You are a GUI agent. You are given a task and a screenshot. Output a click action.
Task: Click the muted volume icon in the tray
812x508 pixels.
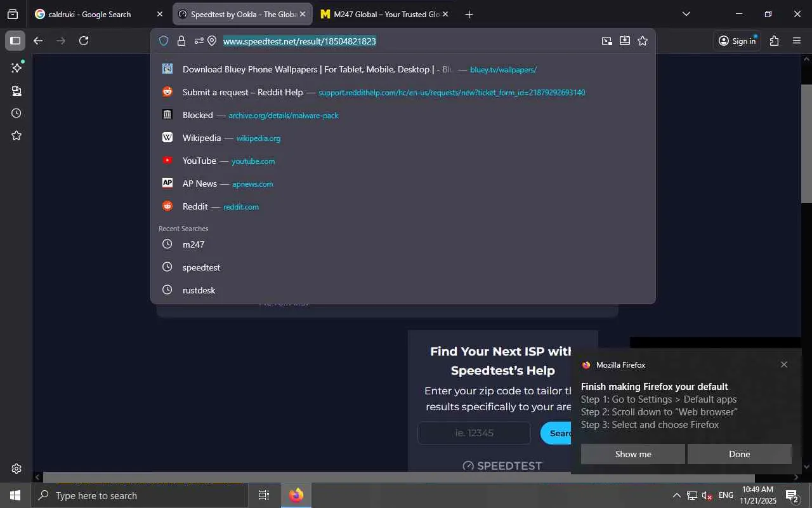coord(707,495)
